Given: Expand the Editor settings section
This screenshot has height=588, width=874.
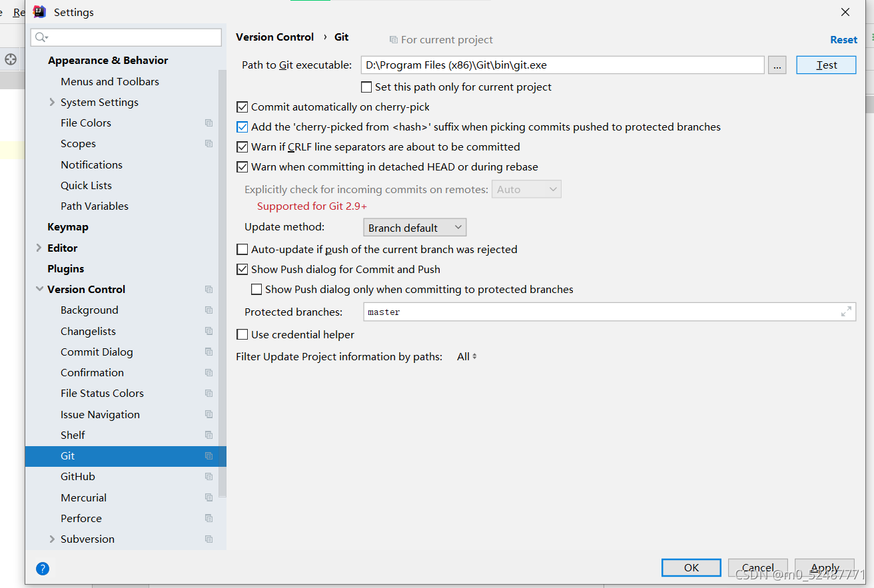Looking at the screenshot, I should point(39,248).
